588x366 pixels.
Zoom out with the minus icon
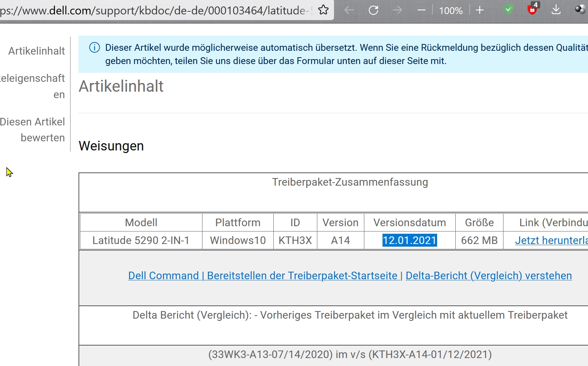(422, 10)
